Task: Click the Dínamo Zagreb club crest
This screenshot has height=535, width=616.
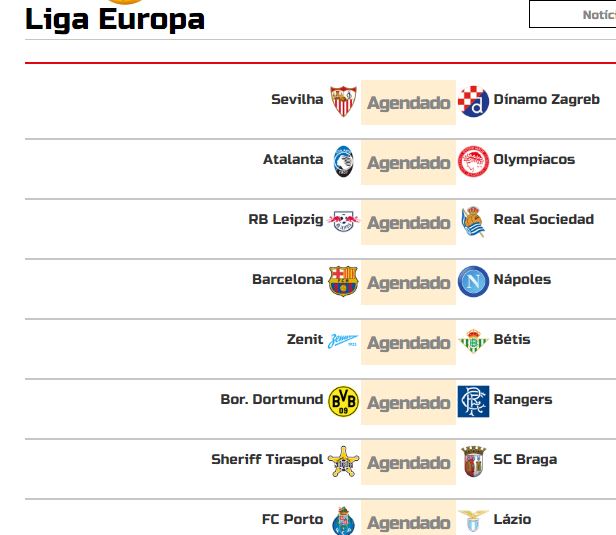Action: click(x=473, y=101)
